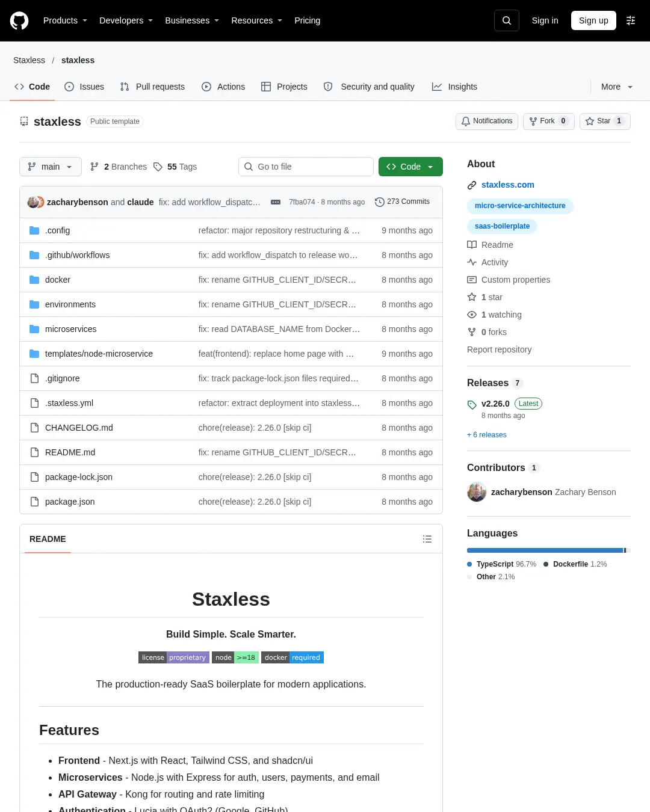650x812 pixels.
Task: Open the staxless.com website link
Action: 508,185
